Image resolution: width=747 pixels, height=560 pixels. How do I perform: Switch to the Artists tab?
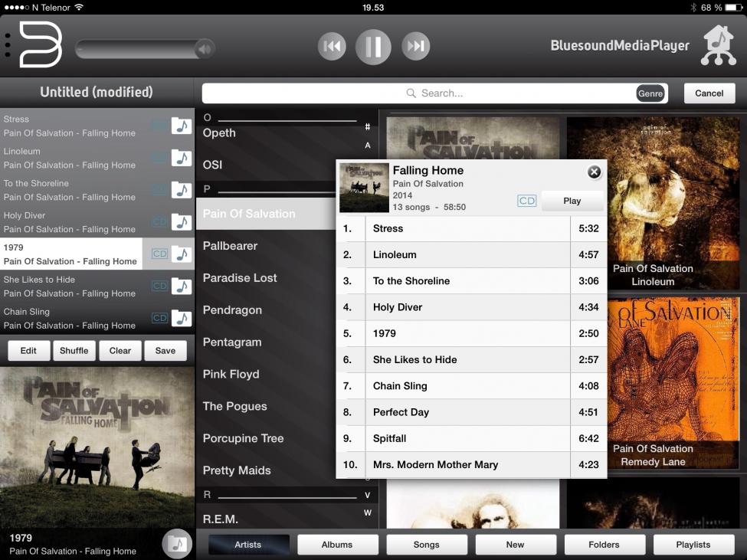point(248,544)
